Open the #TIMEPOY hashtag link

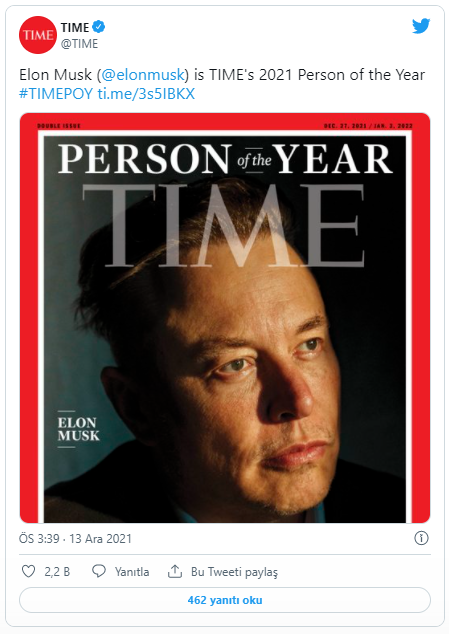click(56, 94)
